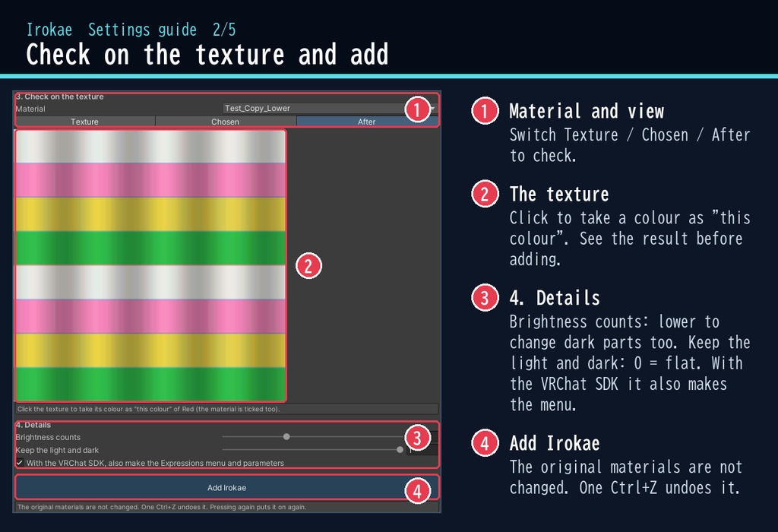Untick the VRChat SDK Expressions menu checkbox
The image size is (778, 532).
pos(19,463)
